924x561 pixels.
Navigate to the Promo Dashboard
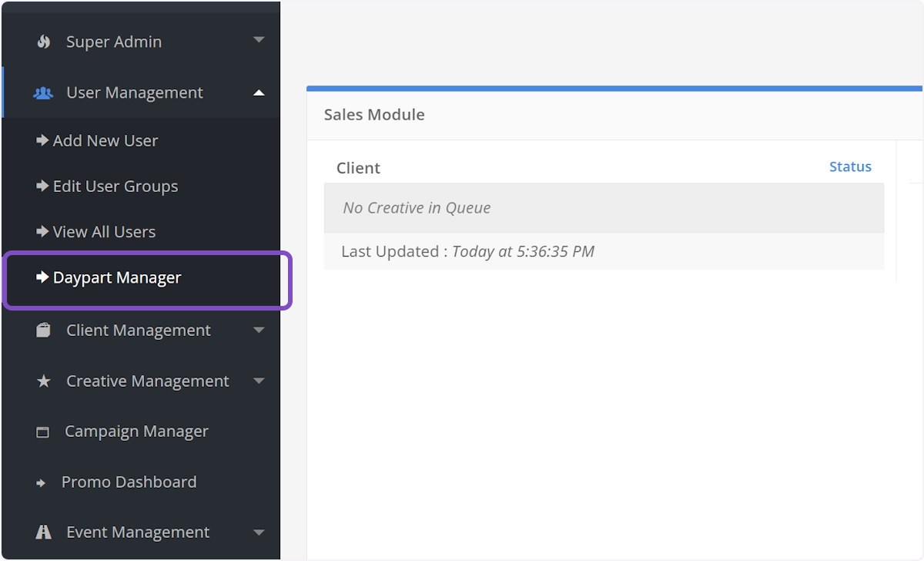pyautogui.click(x=128, y=482)
